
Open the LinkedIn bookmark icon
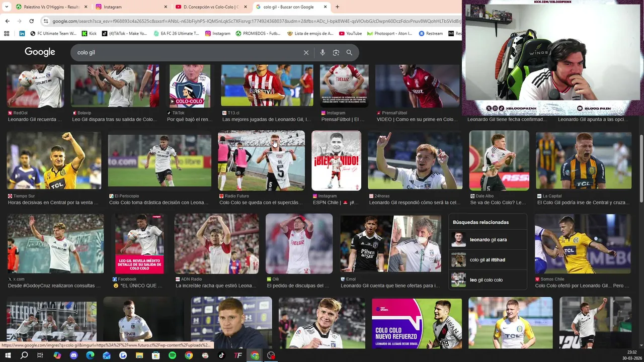(x=22, y=34)
